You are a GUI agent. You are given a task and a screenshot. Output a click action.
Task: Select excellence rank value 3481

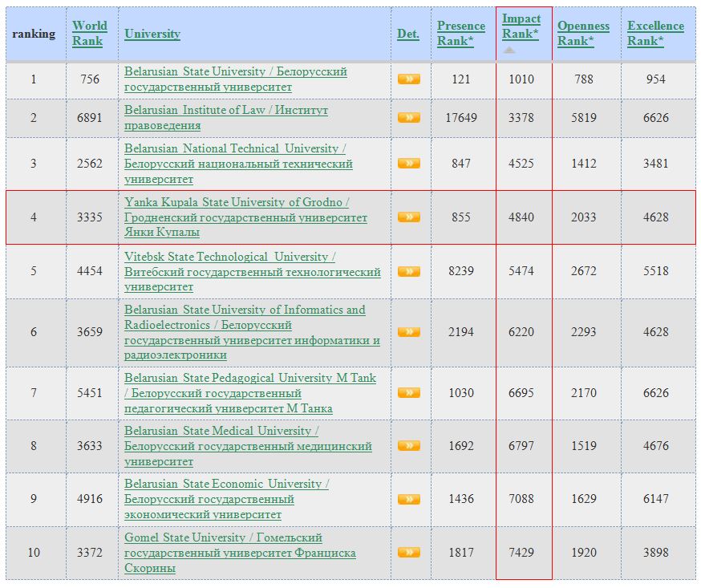[656, 163]
